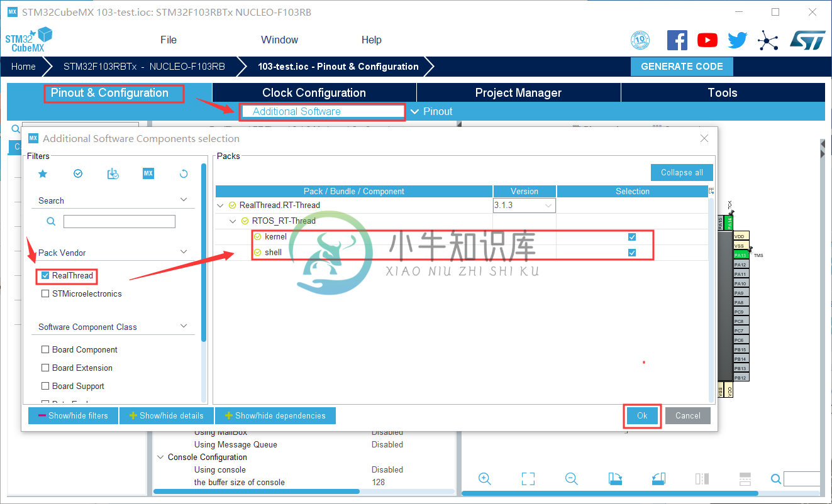Focus the Filters search text field
832x504 pixels.
pos(119,221)
